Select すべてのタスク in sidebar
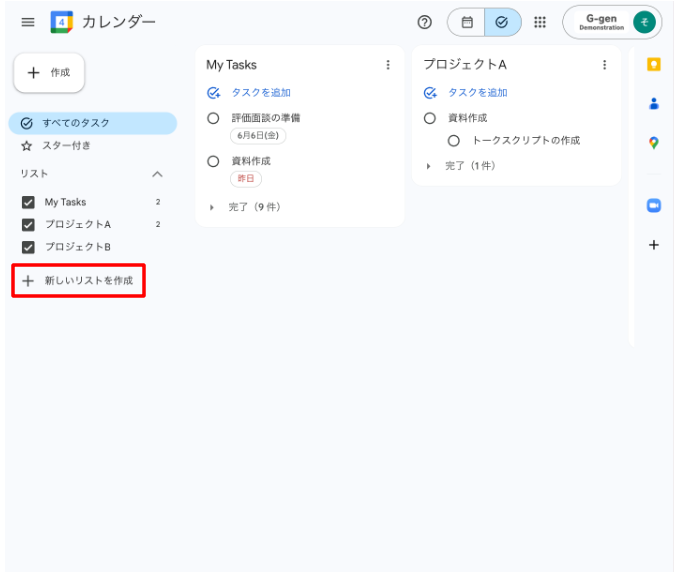This screenshot has height=572, width=674. pos(93,123)
